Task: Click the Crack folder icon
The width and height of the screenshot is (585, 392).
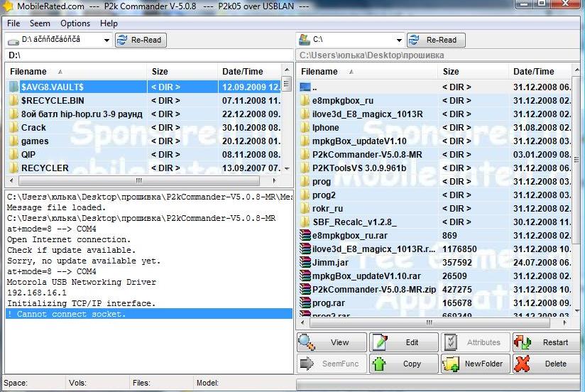Action: (x=13, y=128)
